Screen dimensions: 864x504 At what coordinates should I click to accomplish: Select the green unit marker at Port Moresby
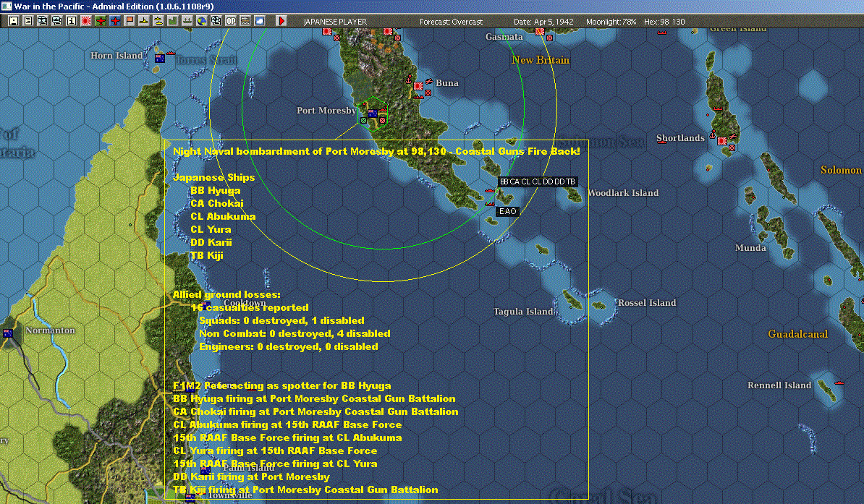pos(363,120)
